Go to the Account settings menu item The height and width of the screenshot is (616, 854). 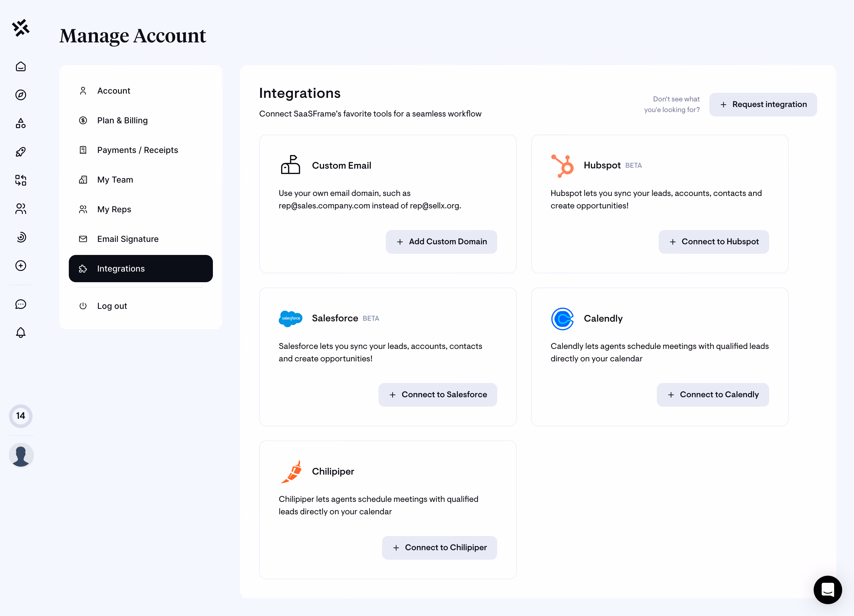click(141, 91)
